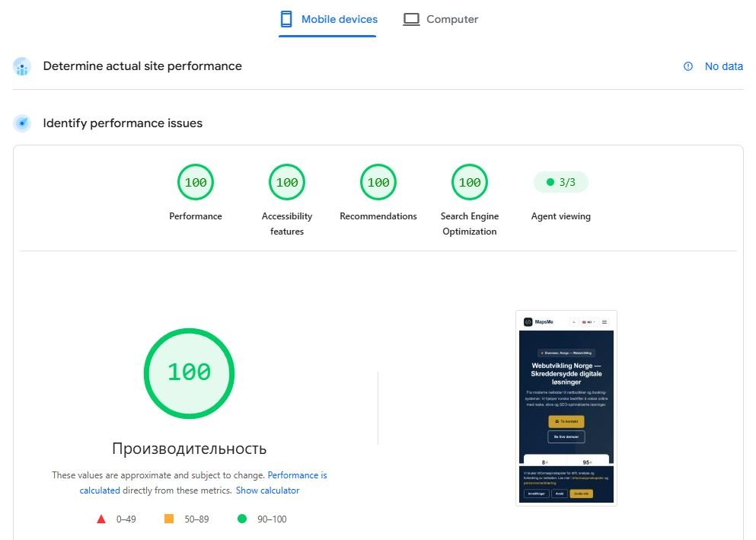Switch to the Computer tab
756x540 pixels.
coord(440,19)
